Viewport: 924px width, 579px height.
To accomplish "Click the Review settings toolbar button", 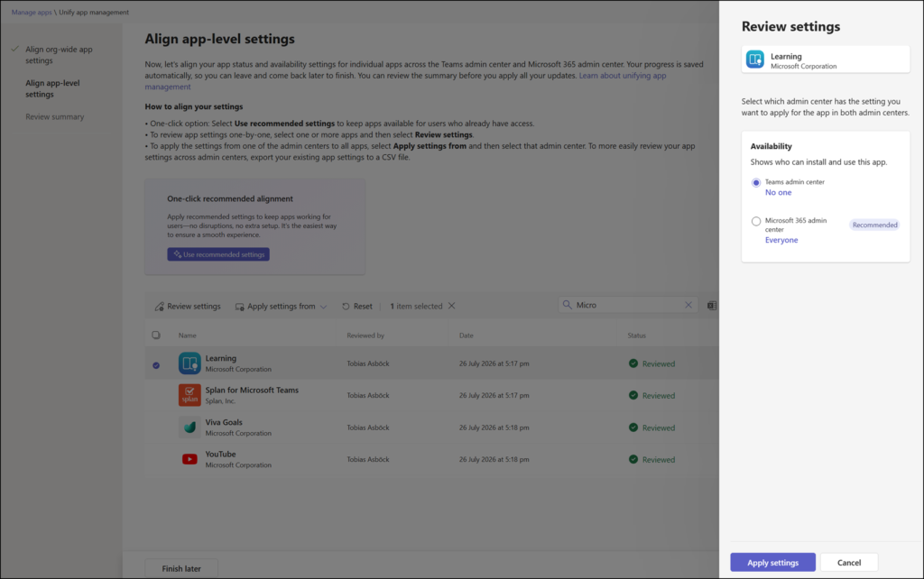I will 188,307.
